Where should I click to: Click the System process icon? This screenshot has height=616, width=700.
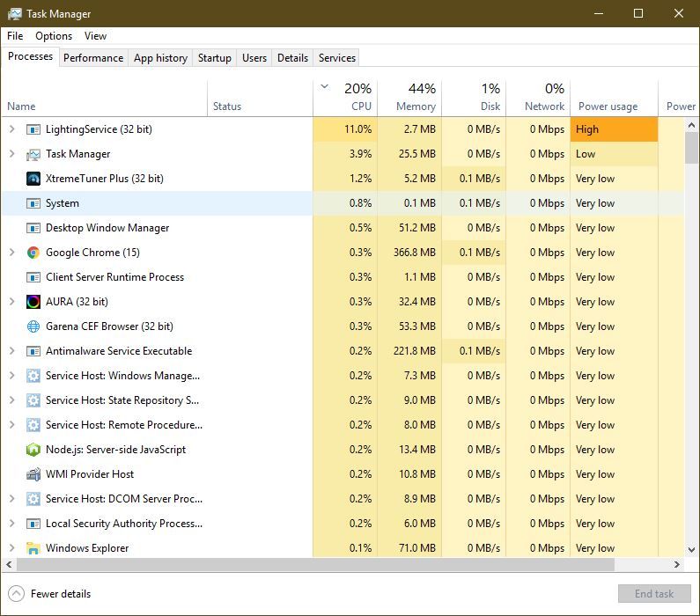(x=33, y=203)
